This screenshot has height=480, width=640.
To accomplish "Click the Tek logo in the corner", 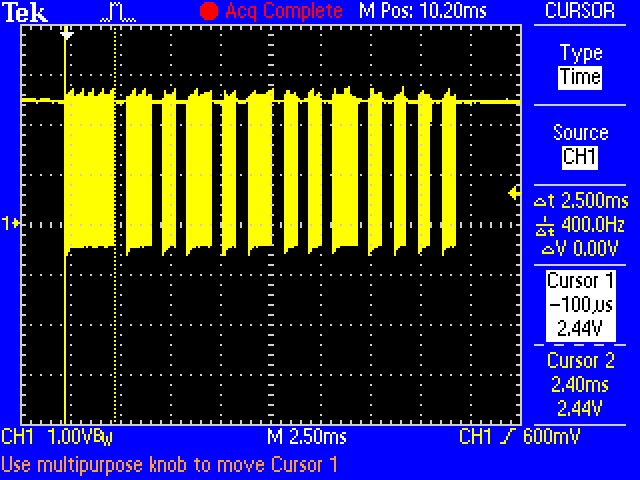I will [22, 12].
